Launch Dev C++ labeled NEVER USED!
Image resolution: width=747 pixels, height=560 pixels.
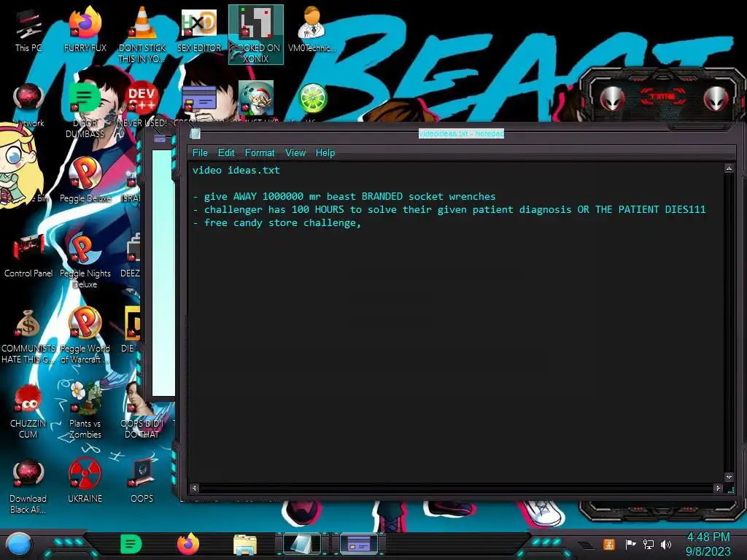pos(142,105)
